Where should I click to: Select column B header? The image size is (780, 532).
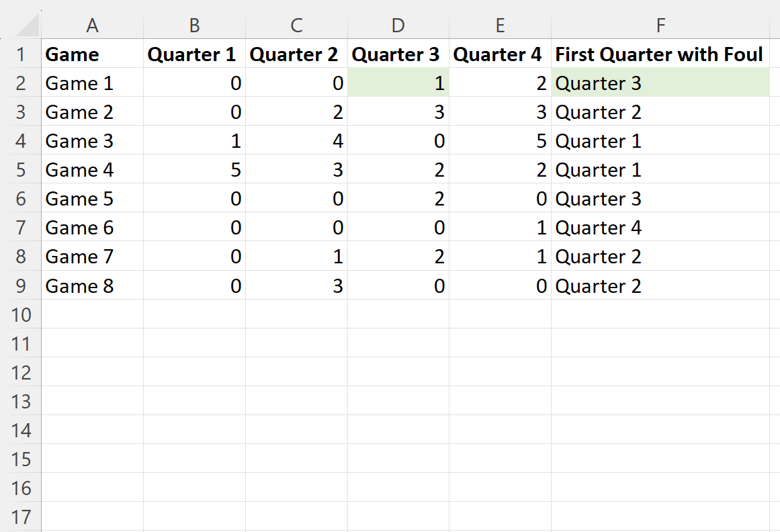[x=193, y=26]
